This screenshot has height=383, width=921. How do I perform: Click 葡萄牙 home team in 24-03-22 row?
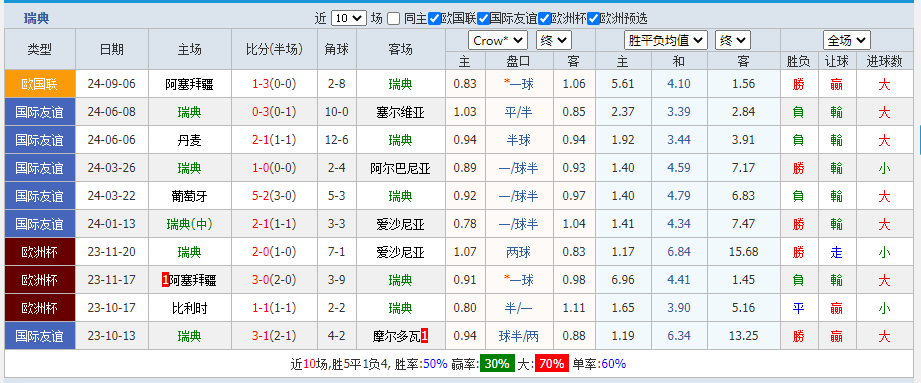[x=189, y=196]
